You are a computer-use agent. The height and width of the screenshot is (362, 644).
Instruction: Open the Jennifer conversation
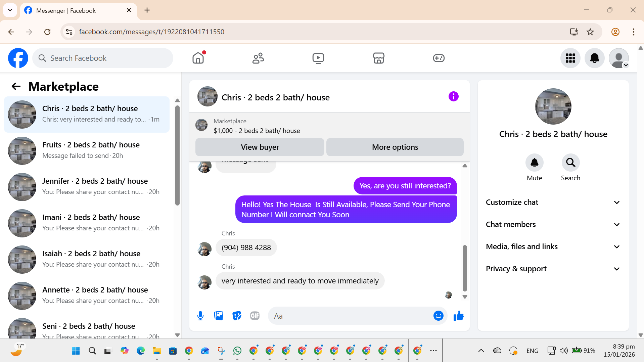(87, 187)
